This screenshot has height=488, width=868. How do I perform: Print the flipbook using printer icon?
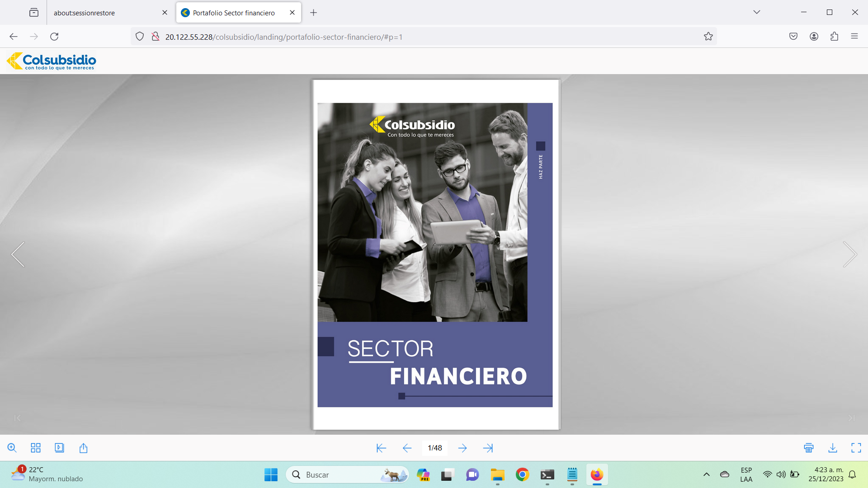[809, 448]
